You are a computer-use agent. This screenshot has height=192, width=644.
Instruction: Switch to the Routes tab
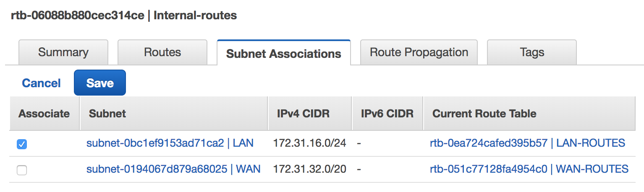(x=162, y=52)
